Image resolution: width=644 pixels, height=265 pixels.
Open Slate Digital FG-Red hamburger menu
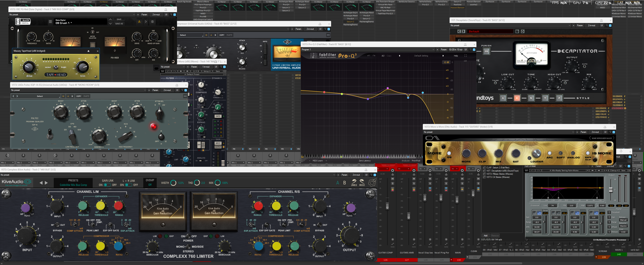tap(50, 22)
